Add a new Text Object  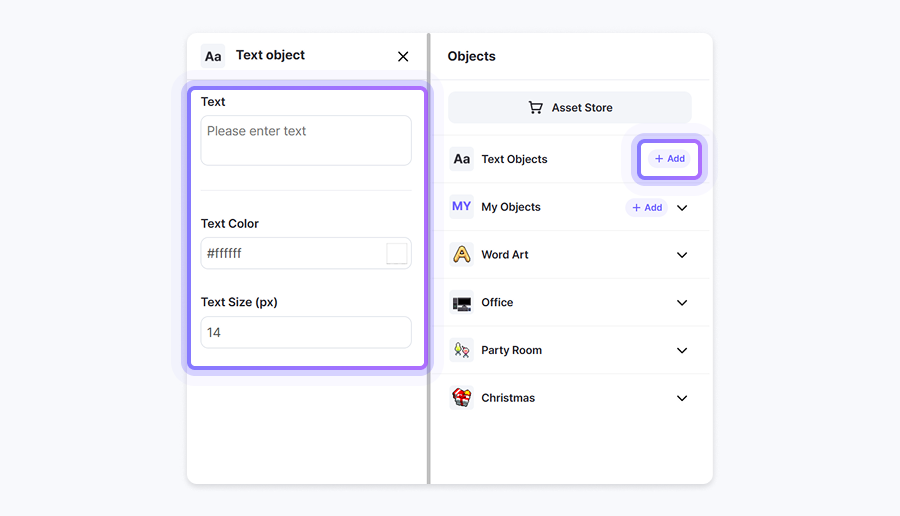point(669,159)
